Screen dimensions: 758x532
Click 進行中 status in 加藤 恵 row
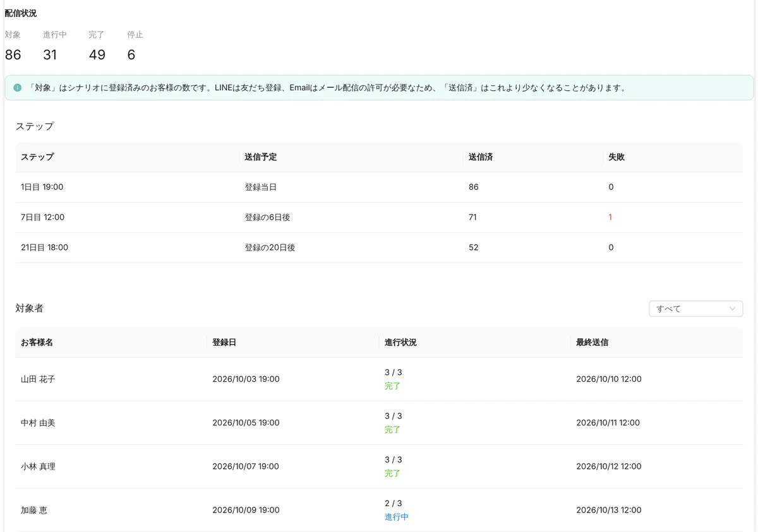click(397, 517)
